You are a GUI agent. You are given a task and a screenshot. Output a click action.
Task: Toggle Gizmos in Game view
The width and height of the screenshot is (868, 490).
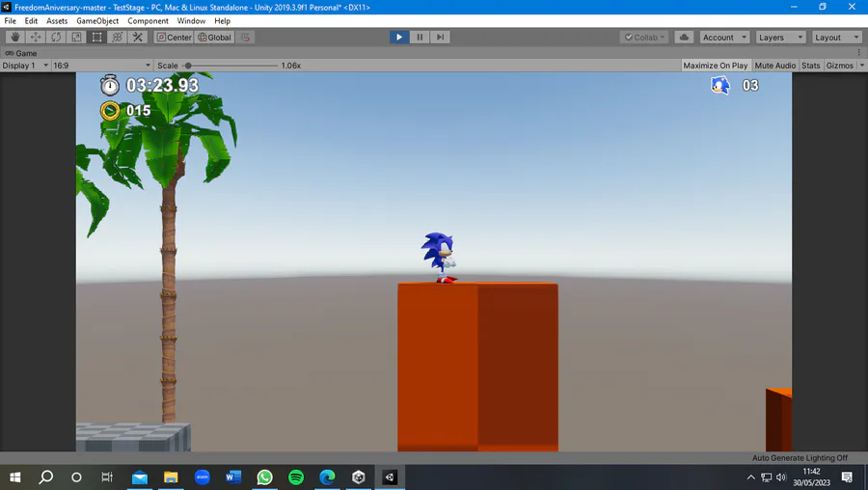[840, 66]
